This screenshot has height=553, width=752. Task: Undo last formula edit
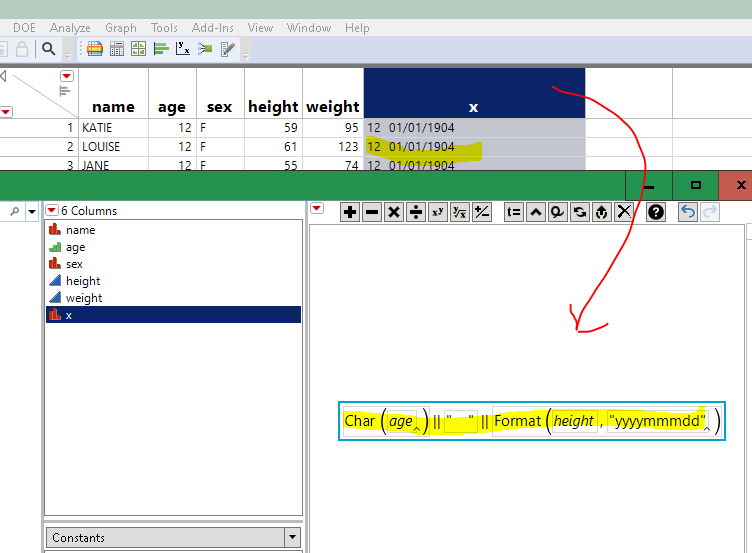point(688,212)
